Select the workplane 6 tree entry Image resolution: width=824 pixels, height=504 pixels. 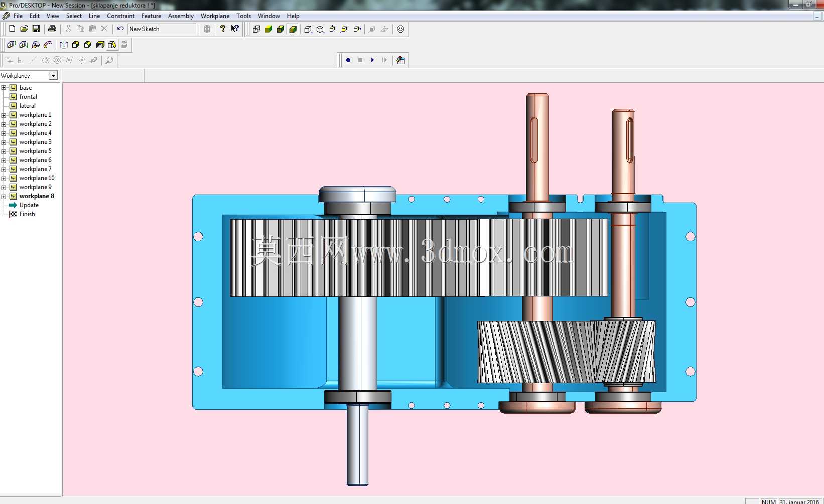click(35, 160)
